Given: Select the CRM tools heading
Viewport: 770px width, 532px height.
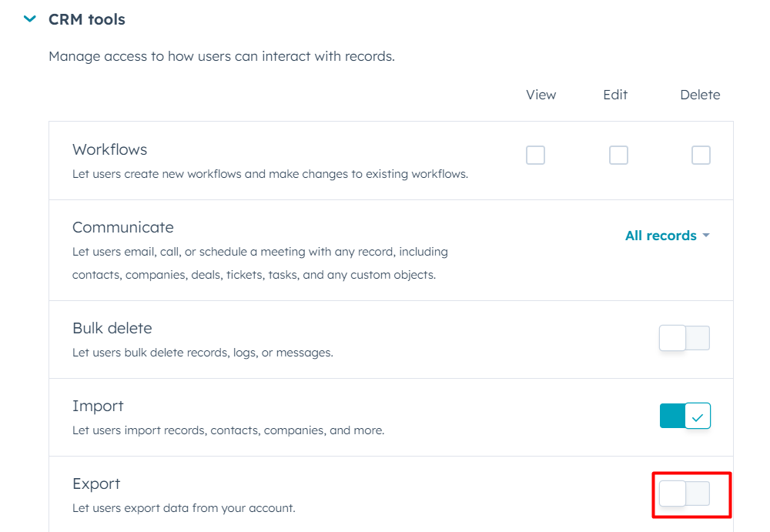Looking at the screenshot, I should [x=86, y=18].
